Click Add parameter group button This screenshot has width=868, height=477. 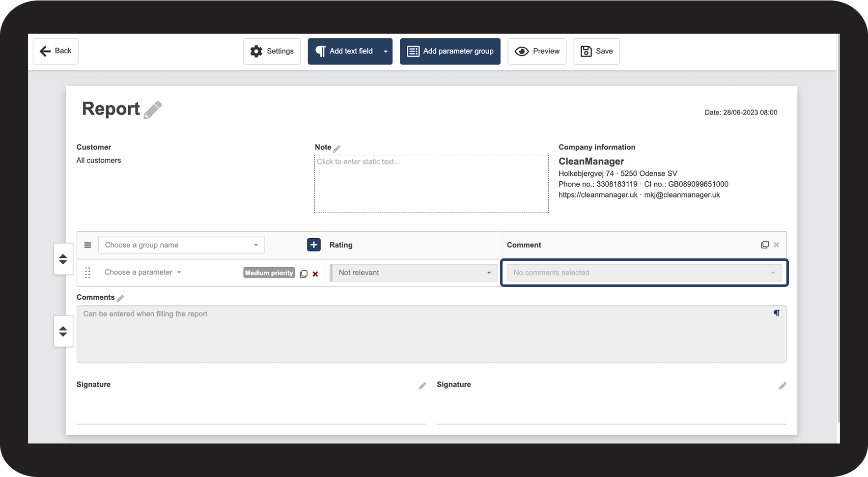tap(450, 51)
